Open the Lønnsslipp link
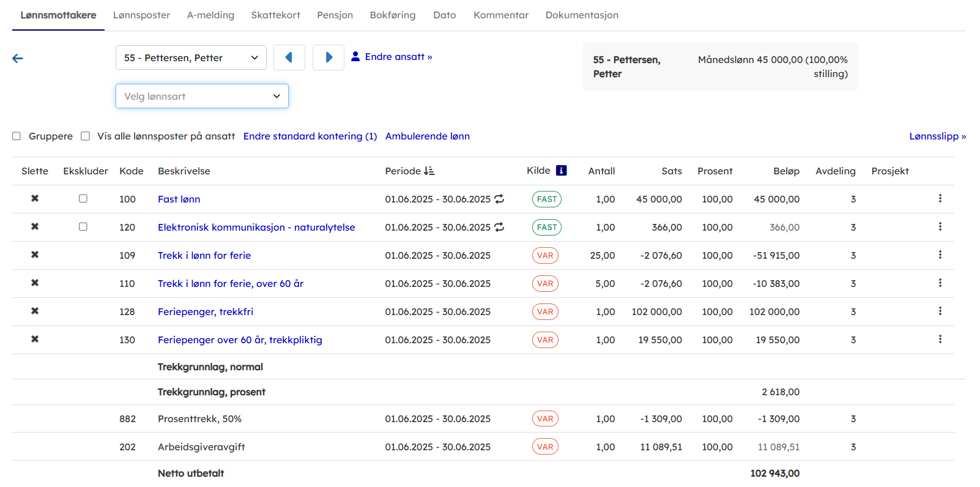Image resolution: width=980 pixels, height=487 pixels. point(937,136)
